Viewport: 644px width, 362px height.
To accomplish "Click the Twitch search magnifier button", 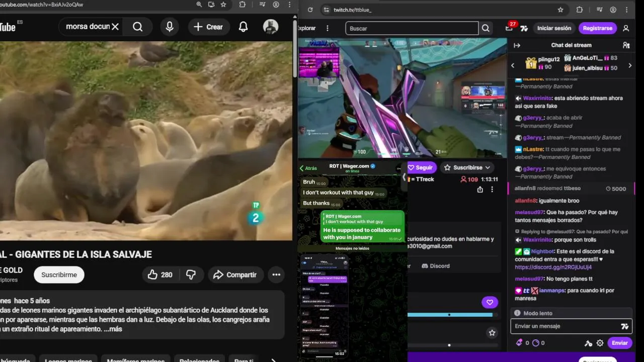I will tap(486, 28).
